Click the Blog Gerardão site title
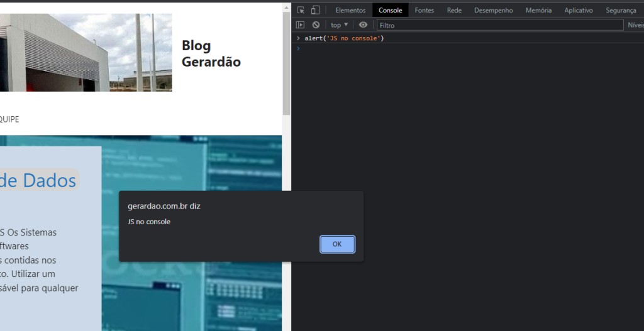The height and width of the screenshot is (331, 644). pyautogui.click(x=211, y=53)
